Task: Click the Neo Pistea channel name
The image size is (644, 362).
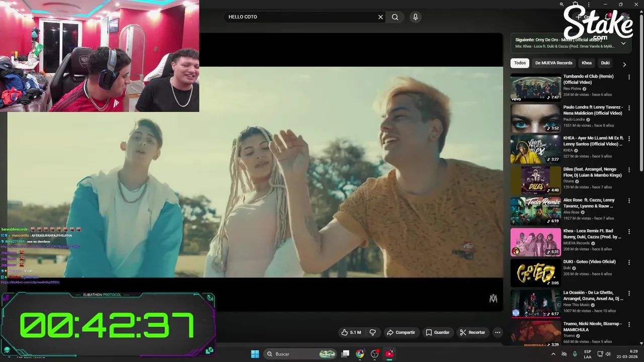Action: point(572,88)
